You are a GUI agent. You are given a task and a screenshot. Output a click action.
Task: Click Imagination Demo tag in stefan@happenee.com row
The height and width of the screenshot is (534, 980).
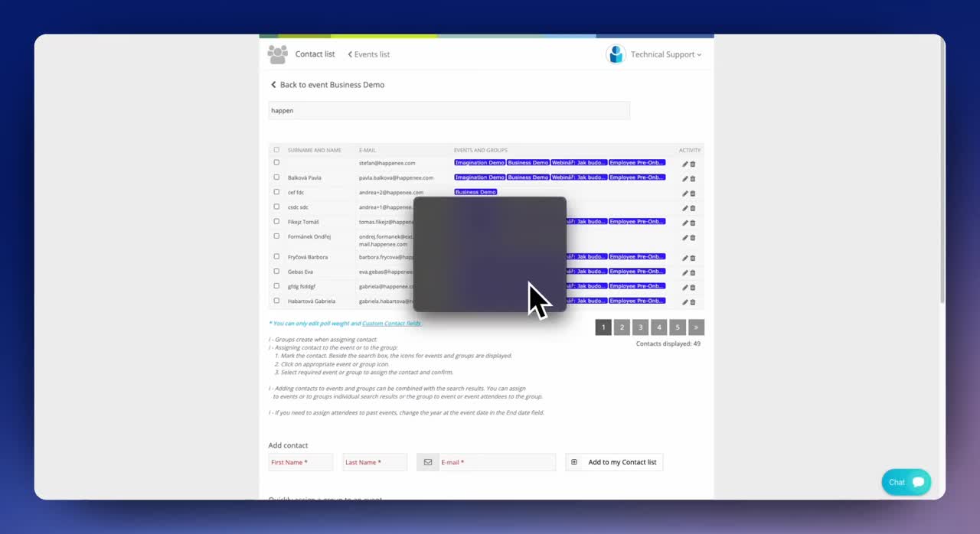coord(479,163)
